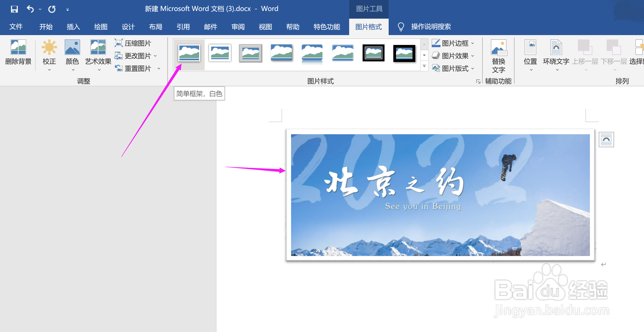Apply the second picture style thumbnail with white beveled frame
The width and height of the screenshot is (644, 332).
click(220, 53)
